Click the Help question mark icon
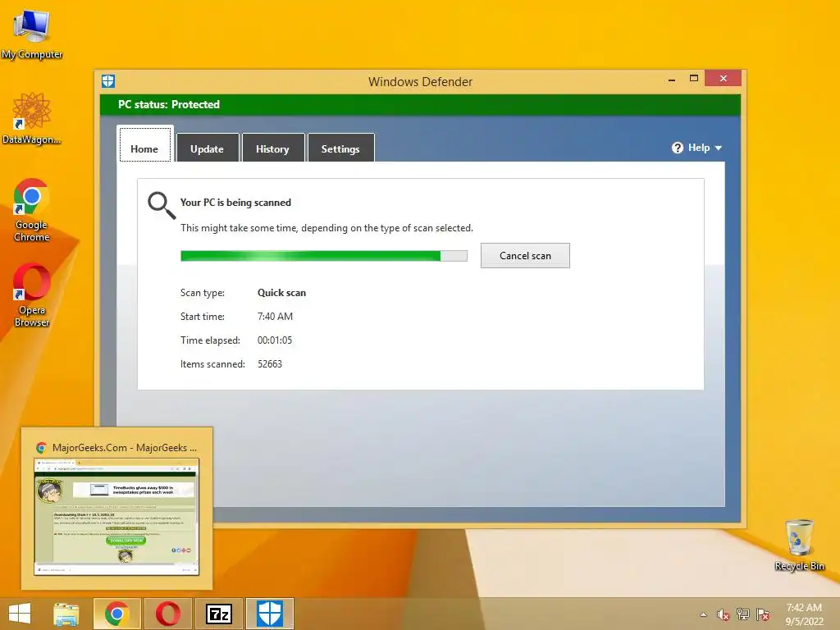Viewport: 840px width, 630px height. click(x=677, y=148)
